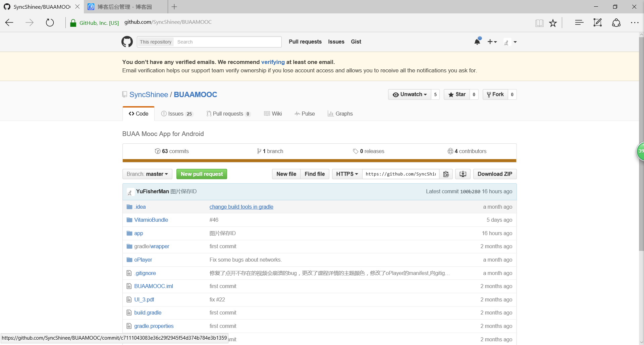The image size is (644, 345).
Task: View the forks count beside the Fork button
Action: (x=512, y=94)
